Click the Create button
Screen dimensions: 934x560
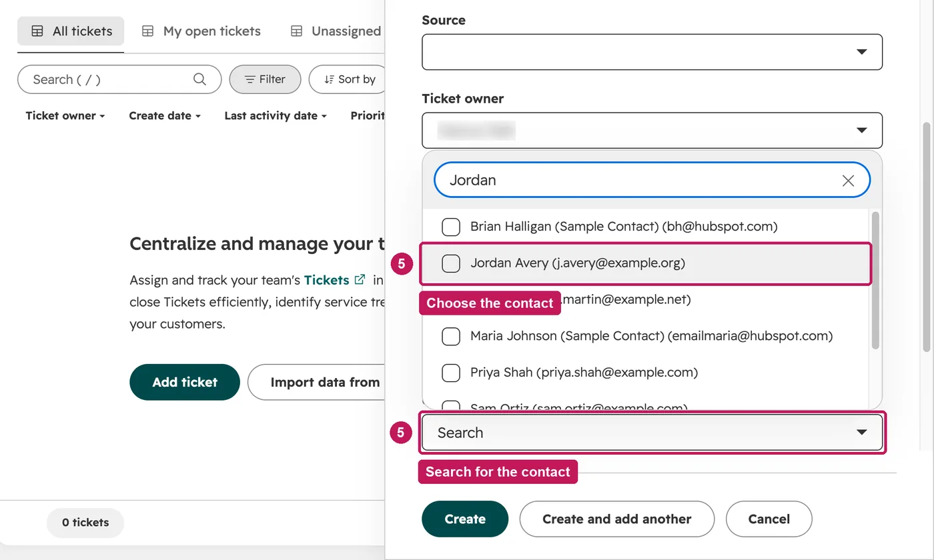tap(465, 519)
